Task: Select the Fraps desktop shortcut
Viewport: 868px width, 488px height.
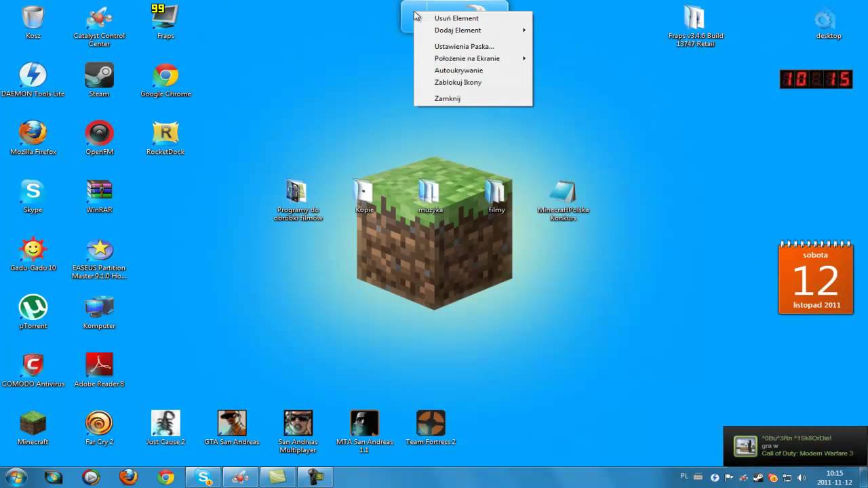Action: pos(165,22)
